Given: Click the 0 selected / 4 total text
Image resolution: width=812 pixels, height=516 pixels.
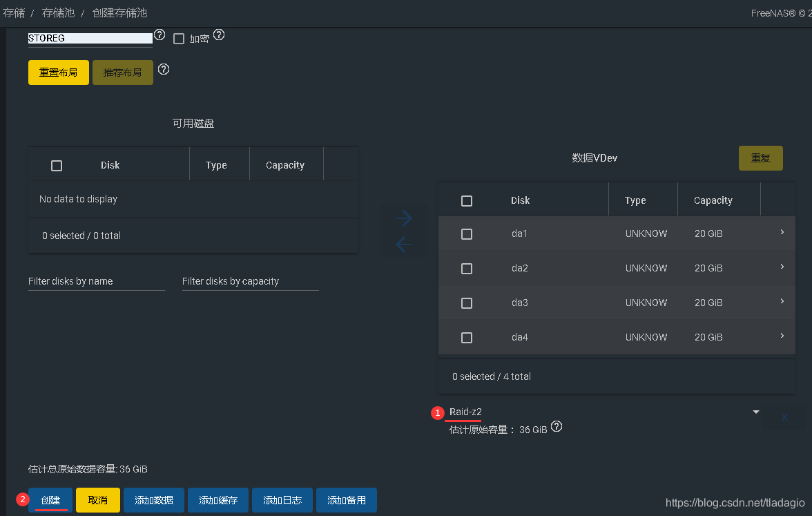Looking at the screenshot, I should (492, 376).
